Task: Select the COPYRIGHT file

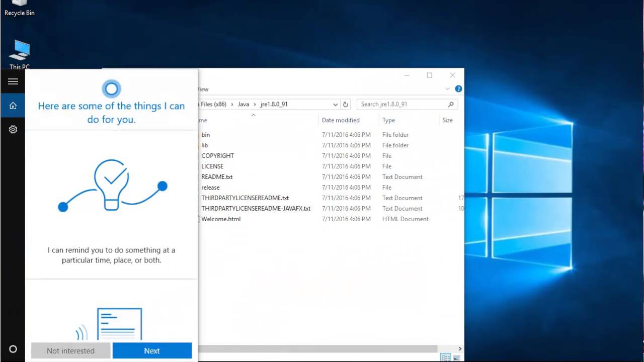Action: [218, 156]
